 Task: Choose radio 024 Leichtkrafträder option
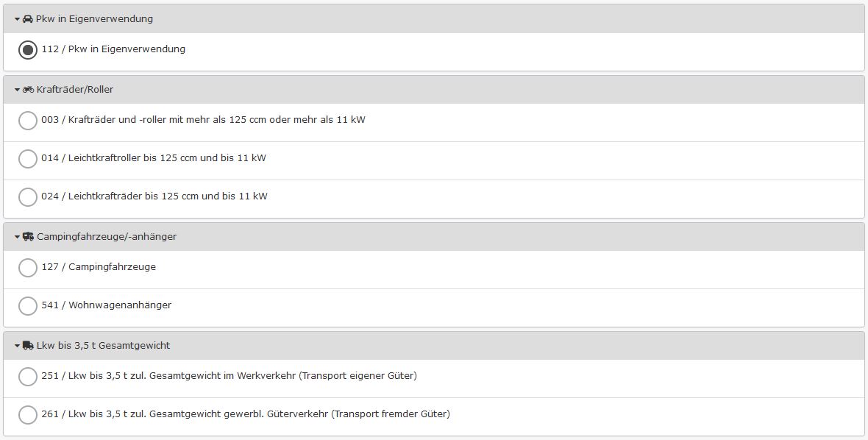coord(28,197)
